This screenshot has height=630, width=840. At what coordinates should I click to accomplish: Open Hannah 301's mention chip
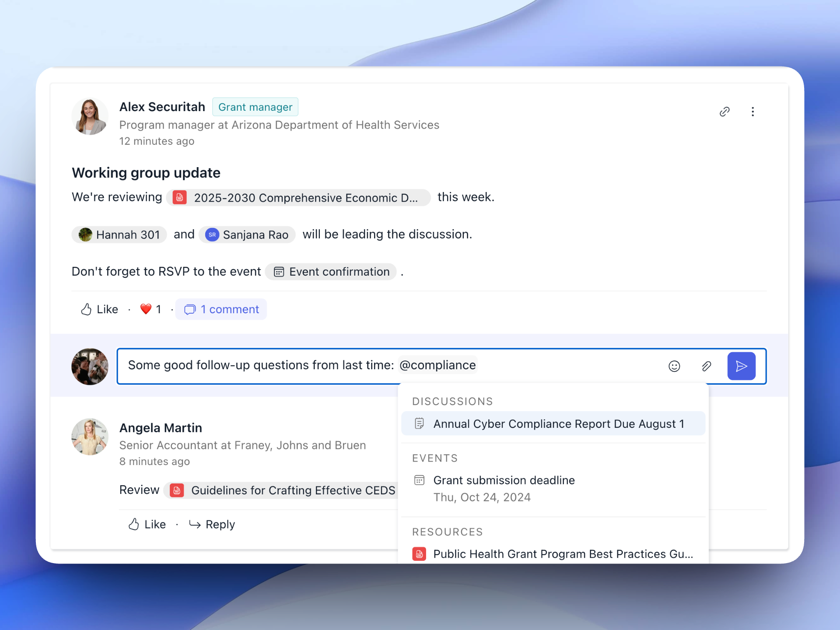119,235
